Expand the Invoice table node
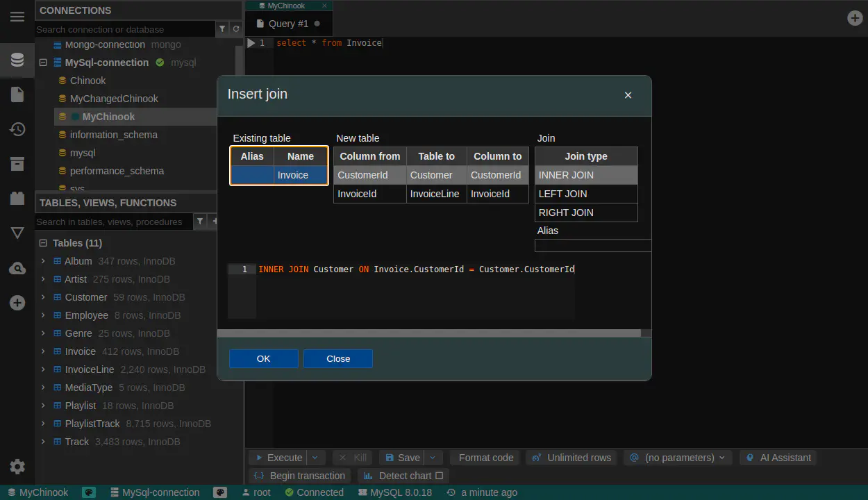Screen dimensions: 868x500 43,351
